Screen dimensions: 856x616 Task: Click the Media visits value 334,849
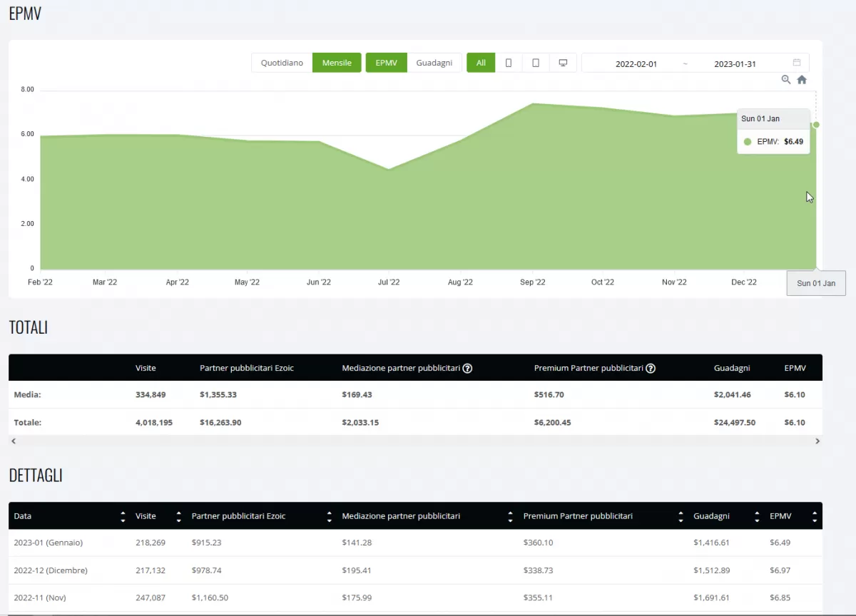pyautogui.click(x=151, y=394)
